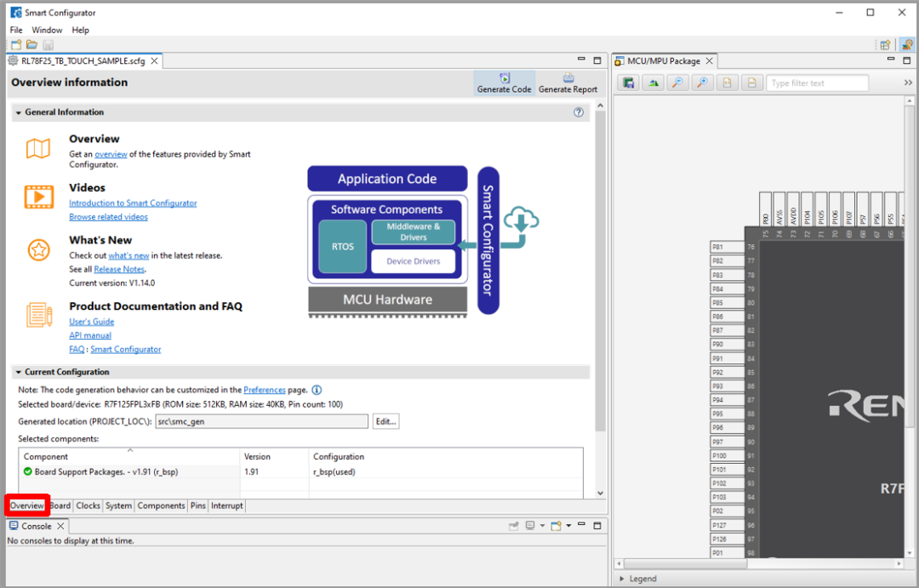This screenshot has width=919, height=588.
Task: Click the Generate Report icon
Action: tap(568, 83)
